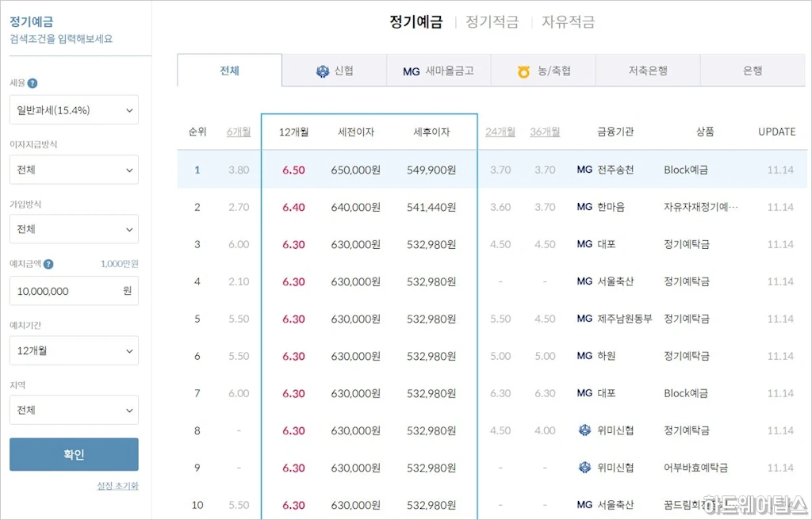812x520 pixels.
Task: Open the 가입방식 dropdown
Action: (x=74, y=229)
